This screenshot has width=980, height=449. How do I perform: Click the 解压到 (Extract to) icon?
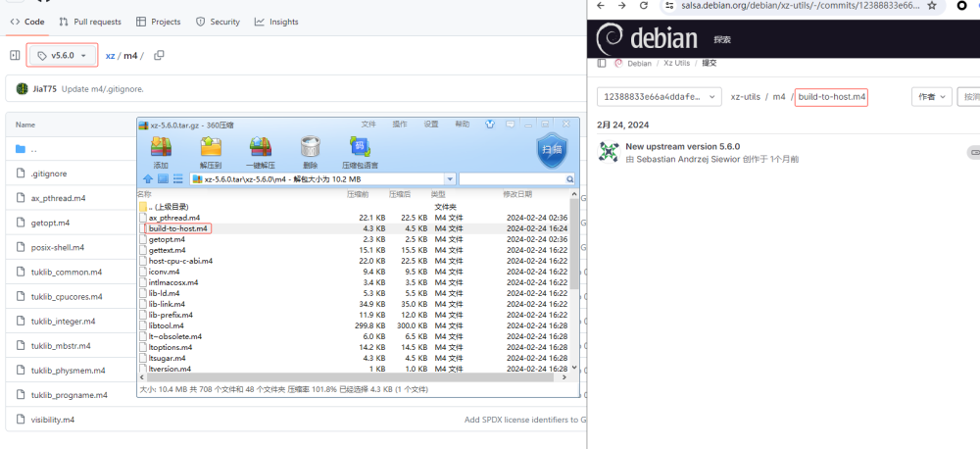coord(211,148)
